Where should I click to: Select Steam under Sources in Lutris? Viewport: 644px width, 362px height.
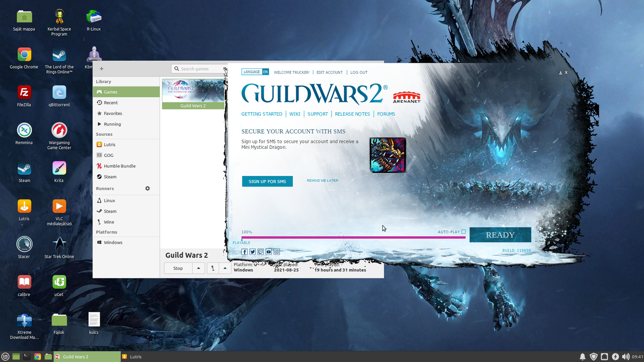click(x=126, y=176)
